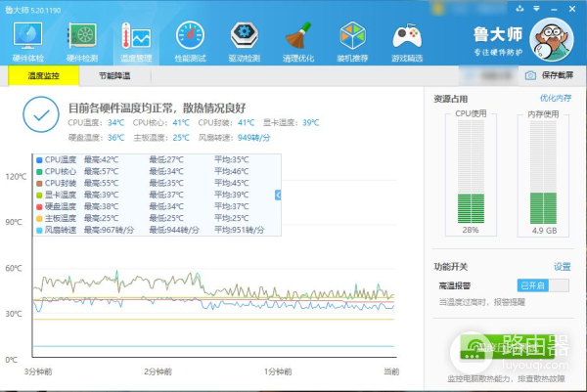Toggle CPU封装 brown legend swatch
Viewport: 587px width, 392px height.
[39, 183]
